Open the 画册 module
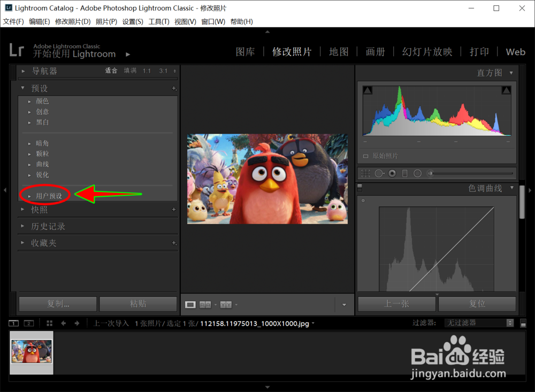This screenshot has height=392, width=535. point(376,52)
